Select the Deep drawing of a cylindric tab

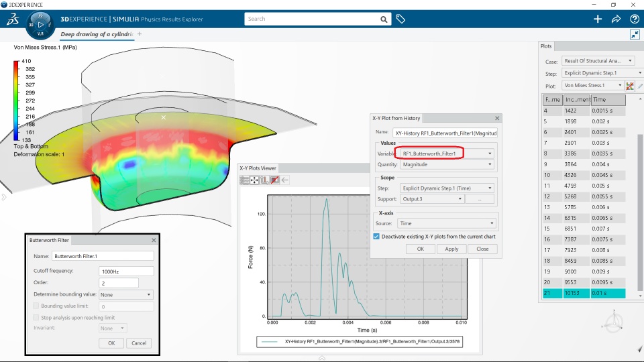click(97, 34)
